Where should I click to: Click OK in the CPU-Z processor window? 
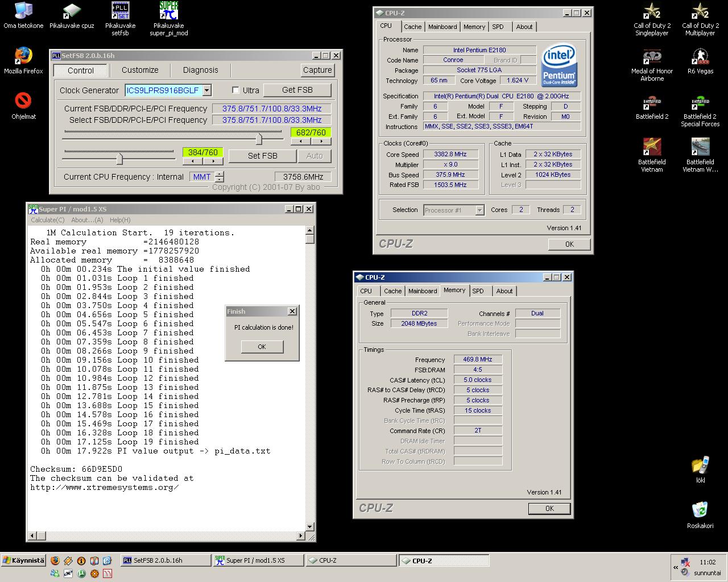[x=569, y=244]
